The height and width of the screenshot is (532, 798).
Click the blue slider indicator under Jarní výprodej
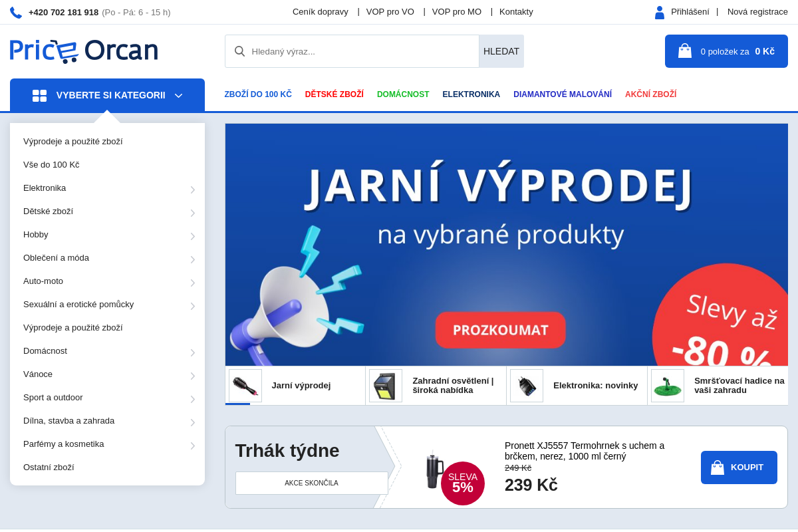239,404
